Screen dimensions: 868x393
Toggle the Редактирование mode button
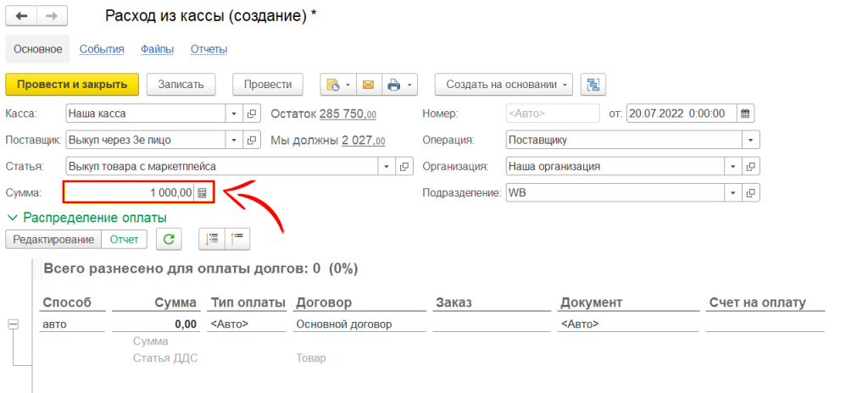click(x=53, y=240)
